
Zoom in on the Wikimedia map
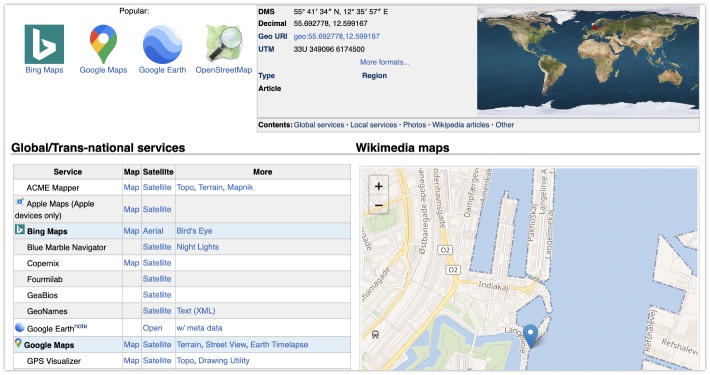pos(379,186)
